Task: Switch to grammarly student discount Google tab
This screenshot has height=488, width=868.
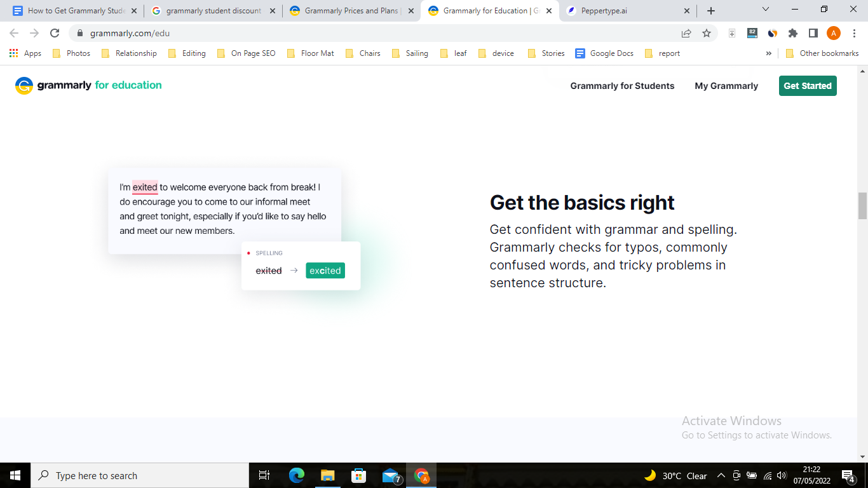Action: pos(214,11)
